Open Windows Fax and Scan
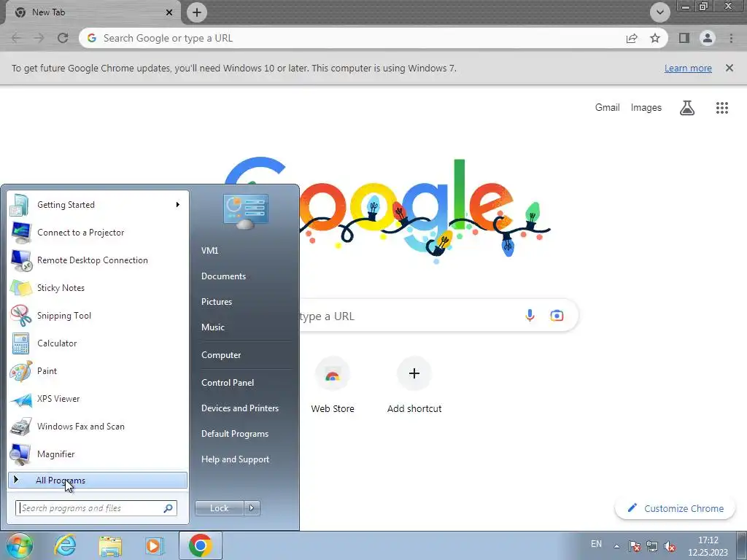This screenshot has height=560, width=747. point(98,426)
